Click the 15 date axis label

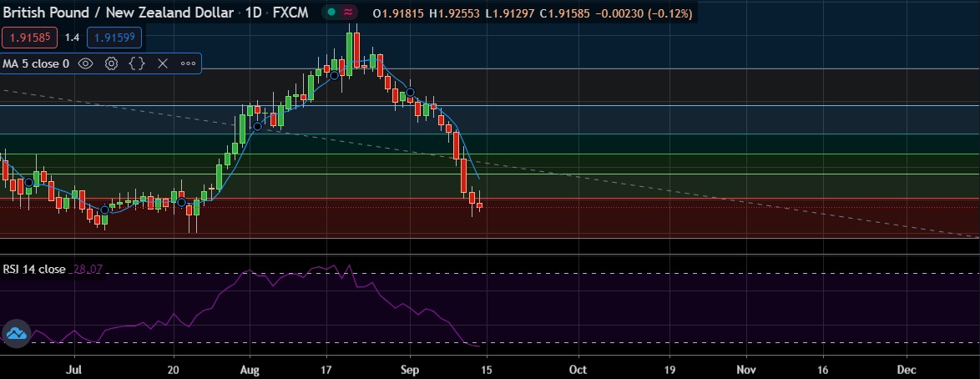(x=487, y=370)
